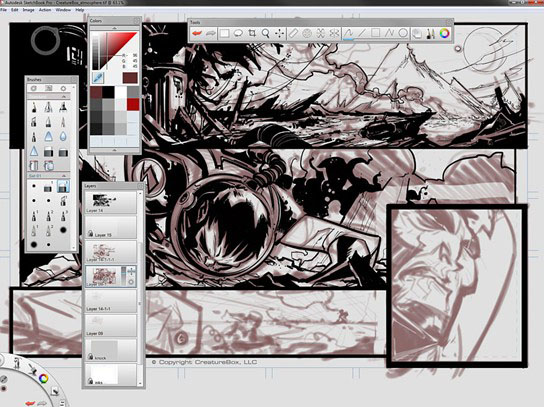Choose the white palette swatch

pyautogui.click(x=120, y=92)
